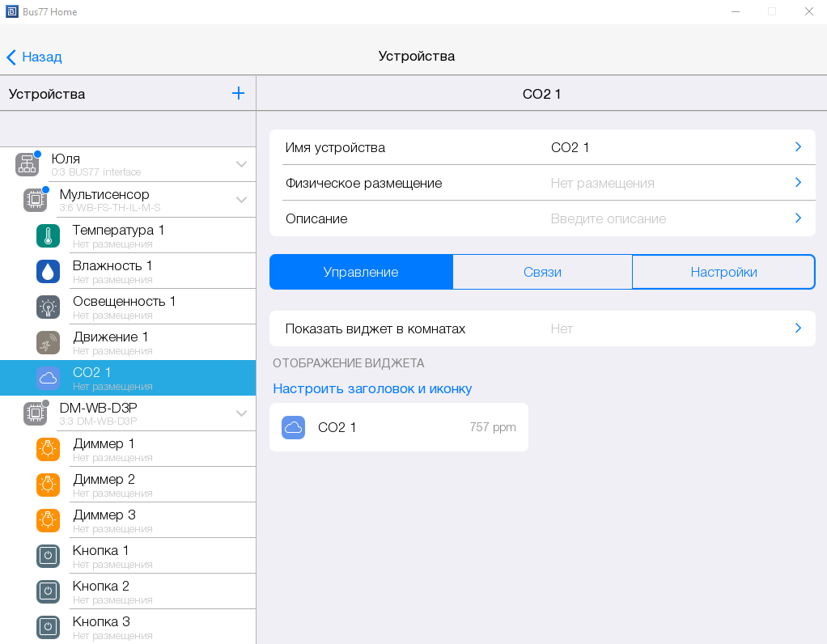Collapse the Юля interface tree node
Viewport: 827px width, 644px height.
[241, 164]
